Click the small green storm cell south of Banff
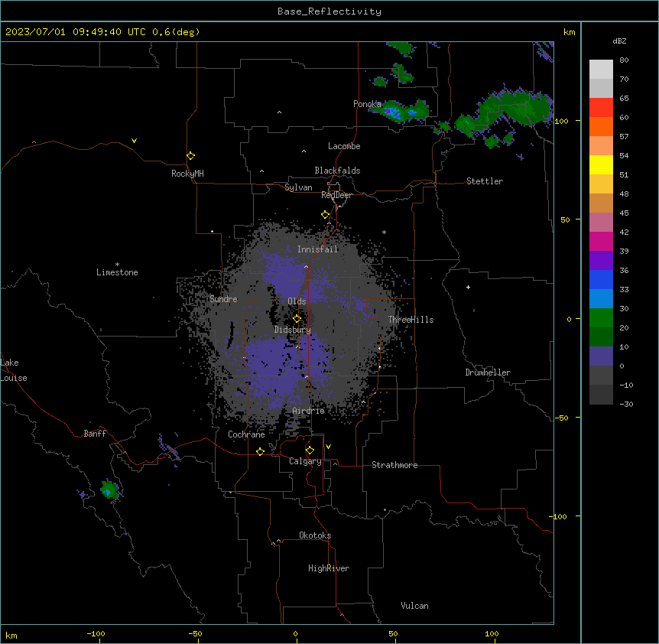This screenshot has width=659, height=644. click(109, 490)
